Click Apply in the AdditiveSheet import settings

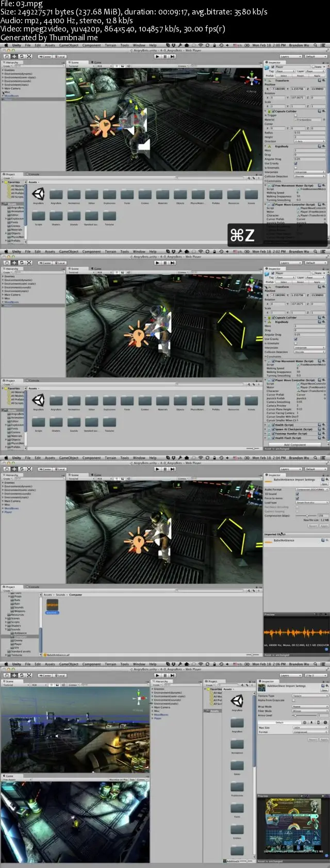coord(324,740)
